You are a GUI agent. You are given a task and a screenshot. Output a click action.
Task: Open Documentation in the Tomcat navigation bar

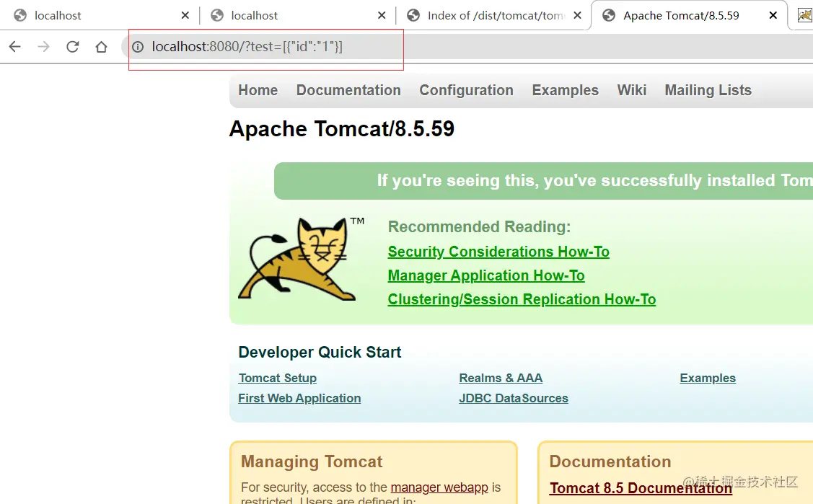(x=348, y=90)
